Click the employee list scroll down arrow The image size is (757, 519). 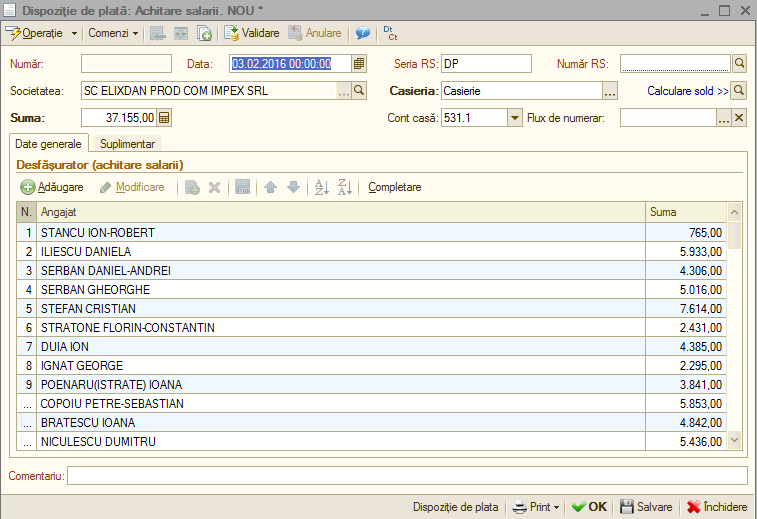tap(735, 440)
